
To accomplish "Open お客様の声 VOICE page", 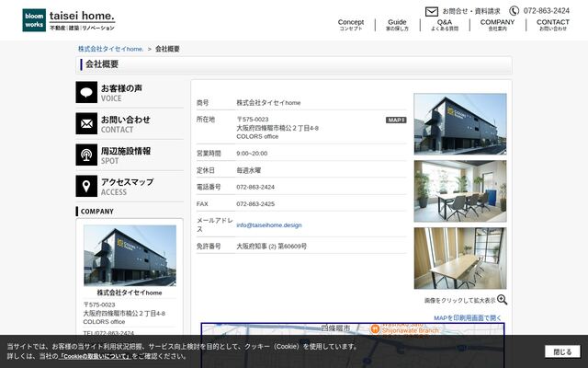I will 121,92.
